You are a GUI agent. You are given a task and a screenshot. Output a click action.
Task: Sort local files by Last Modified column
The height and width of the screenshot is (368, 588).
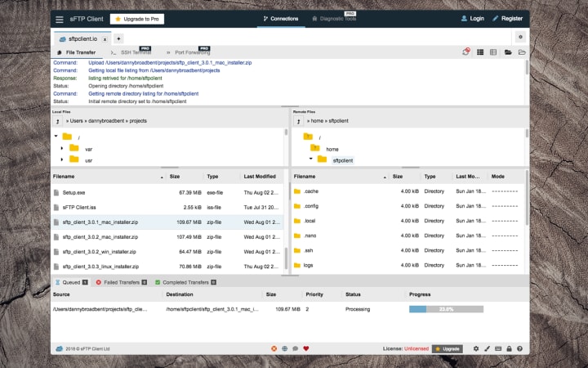tap(260, 177)
